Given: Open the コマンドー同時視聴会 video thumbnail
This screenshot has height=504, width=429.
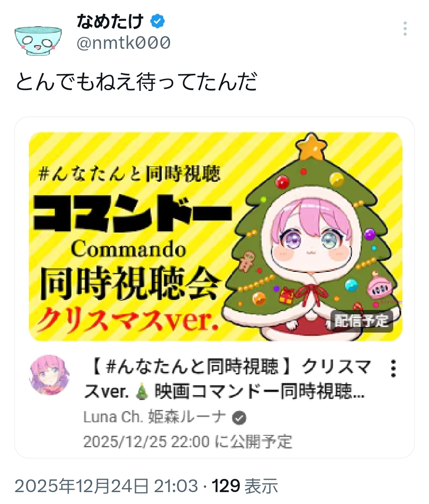Looking at the screenshot, I should point(215,237).
